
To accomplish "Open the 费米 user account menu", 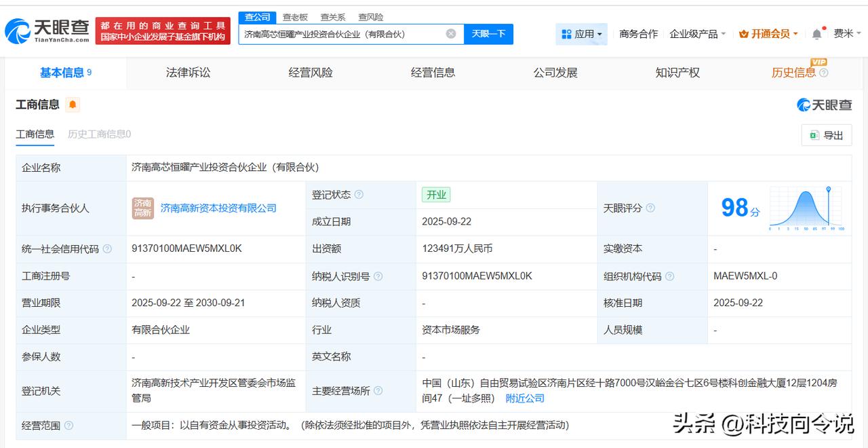I will (x=847, y=34).
